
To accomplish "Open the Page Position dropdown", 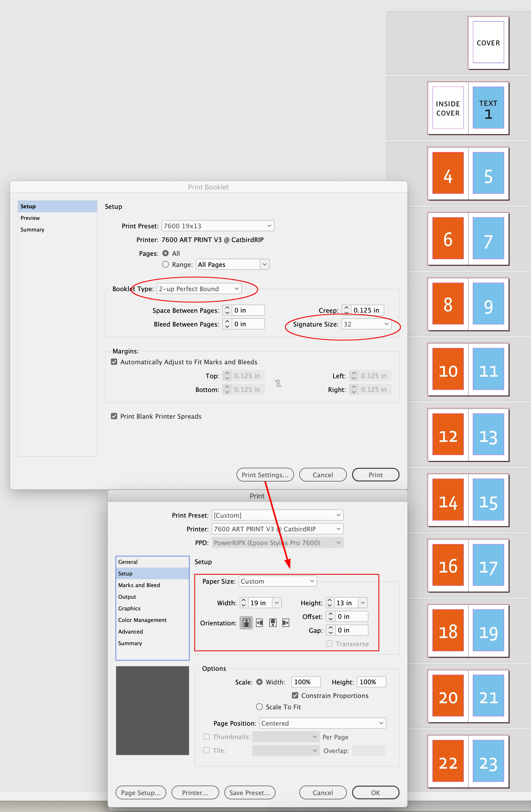I will coord(322,723).
